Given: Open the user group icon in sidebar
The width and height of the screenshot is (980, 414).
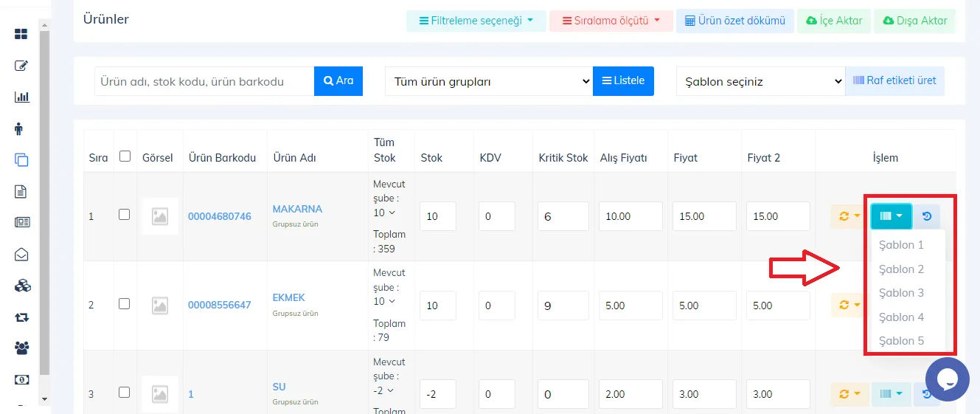Looking at the screenshot, I should coord(22,348).
